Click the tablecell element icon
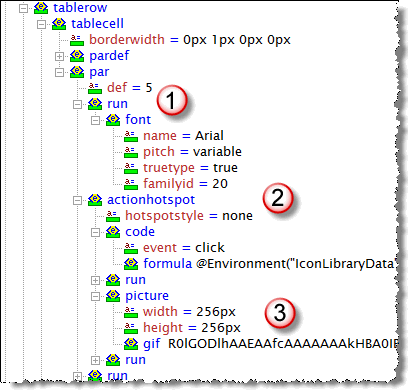 click(x=59, y=24)
